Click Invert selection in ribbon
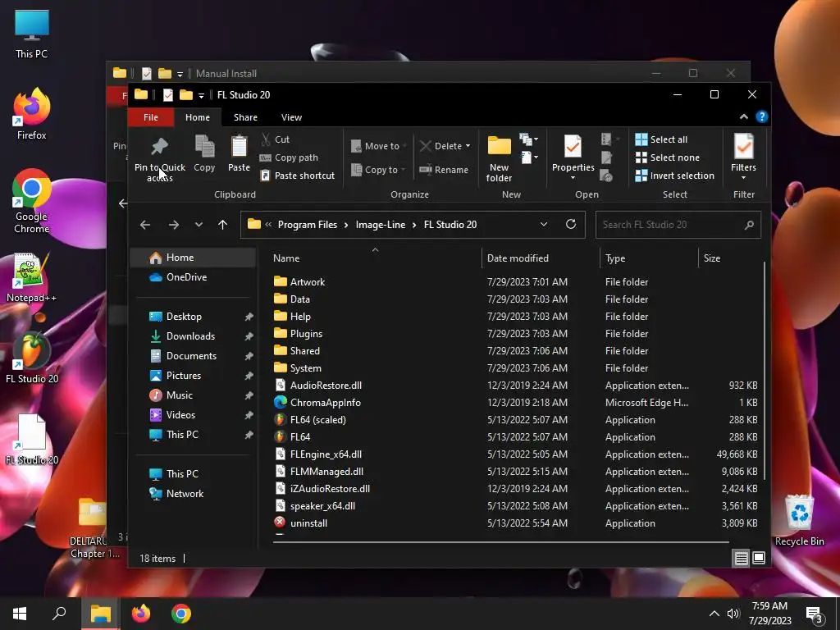This screenshot has height=630, width=840. tap(674, 176)
